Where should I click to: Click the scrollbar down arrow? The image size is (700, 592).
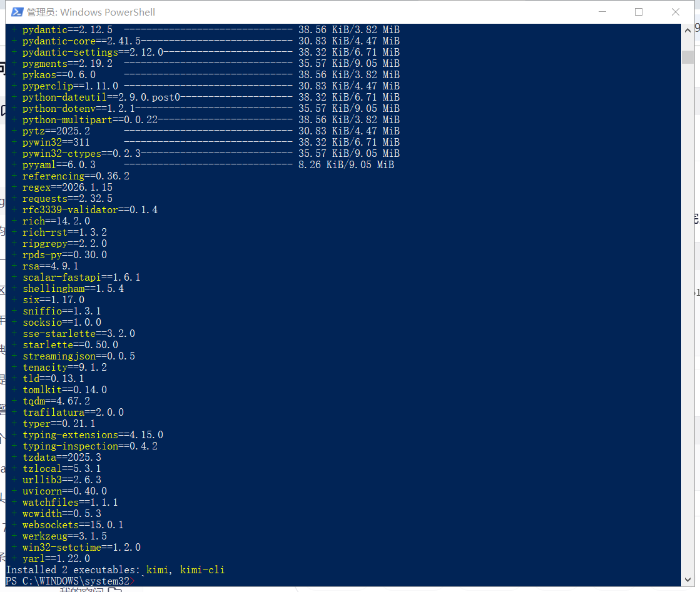(x=687, y=580)
